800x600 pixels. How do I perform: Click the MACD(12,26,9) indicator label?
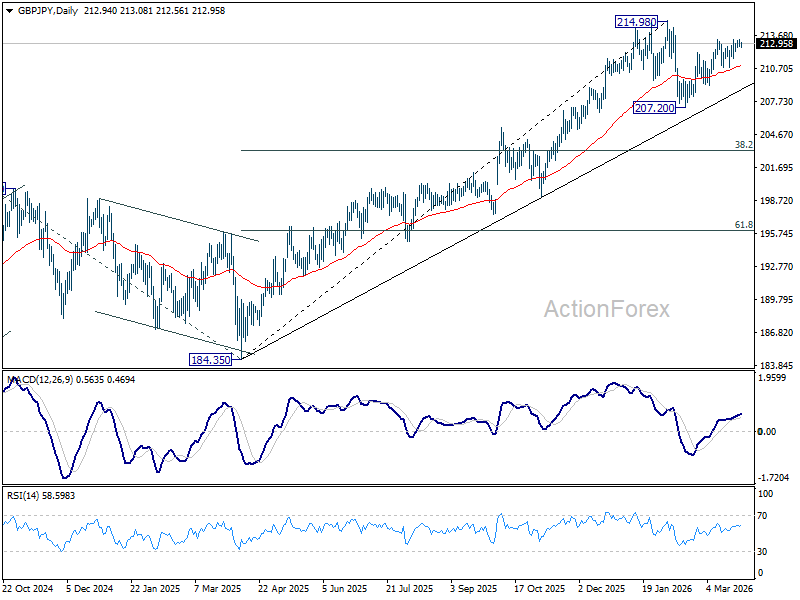(40, 380)
